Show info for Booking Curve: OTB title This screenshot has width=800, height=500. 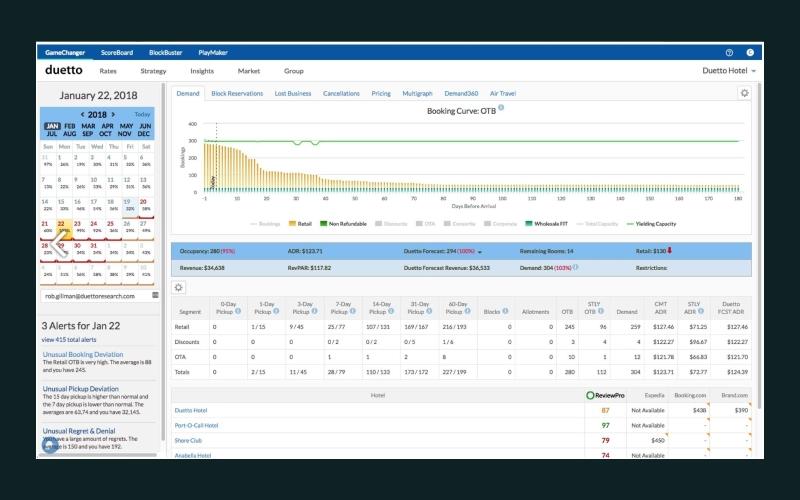click(501, 108)
